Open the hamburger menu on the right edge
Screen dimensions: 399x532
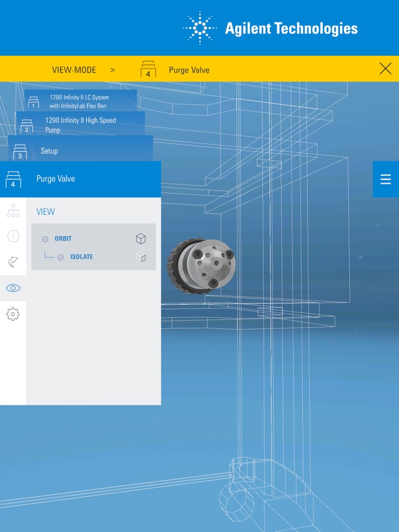tap(386, 179)
